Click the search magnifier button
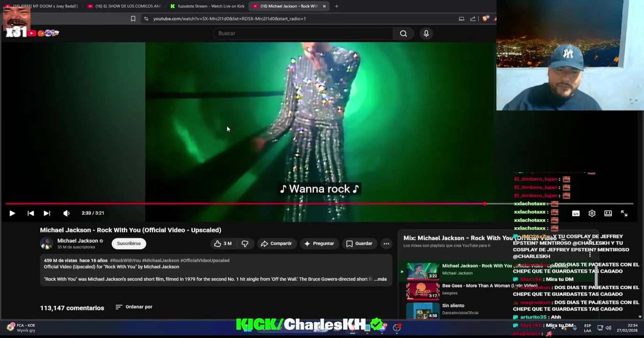This screenshot has width=644, height=338. (403, 33)
